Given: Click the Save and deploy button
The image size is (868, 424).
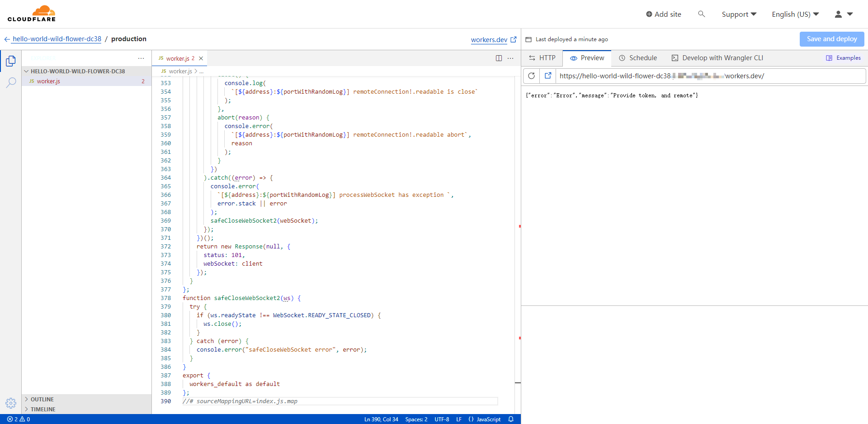Looking at the screenshot, I should (x=831, y=39).
